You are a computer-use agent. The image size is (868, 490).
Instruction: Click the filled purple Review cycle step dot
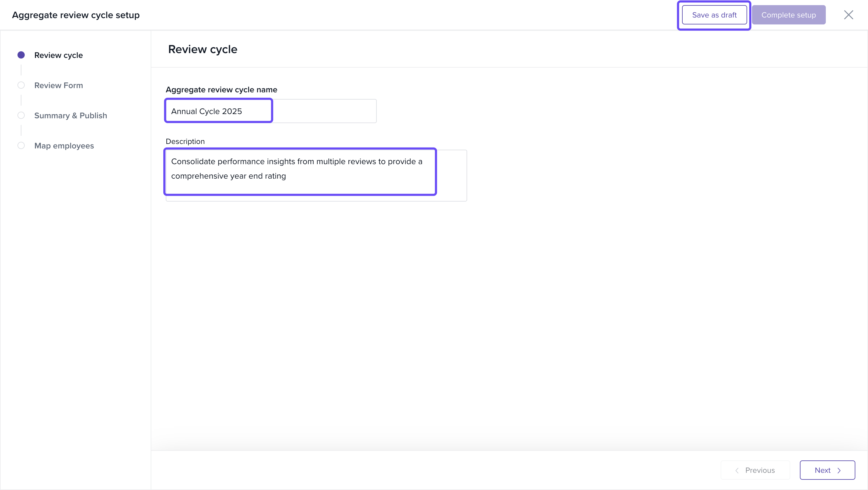(21, 55)
